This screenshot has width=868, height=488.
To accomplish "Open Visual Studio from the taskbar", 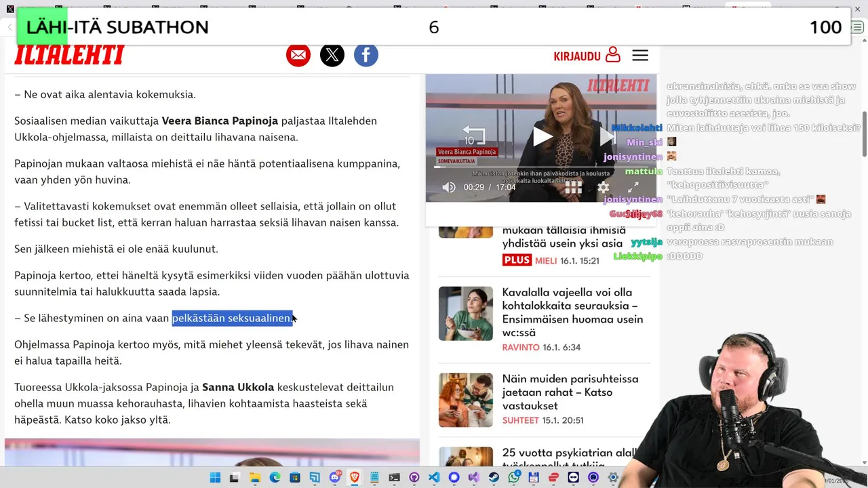I will [x=473, y=478].
